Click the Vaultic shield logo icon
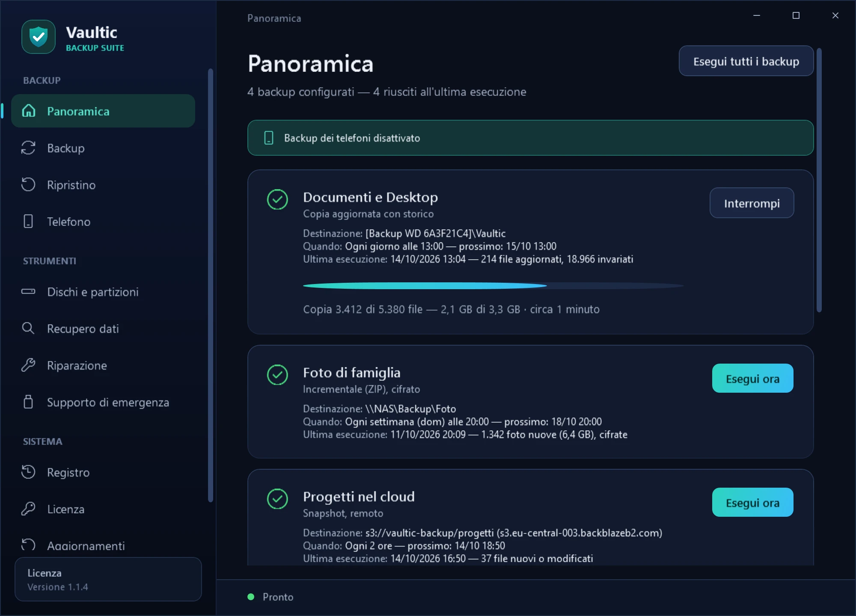856x616 pixels. tap(39, 37)
